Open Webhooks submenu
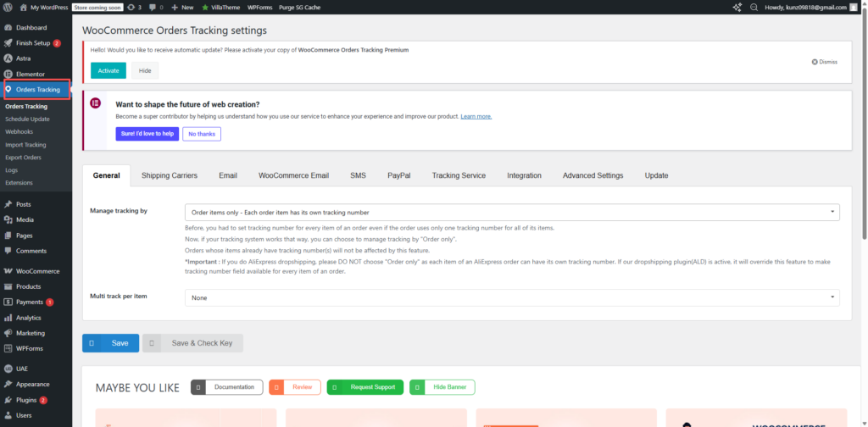The image size is (868, 427). 19,131
